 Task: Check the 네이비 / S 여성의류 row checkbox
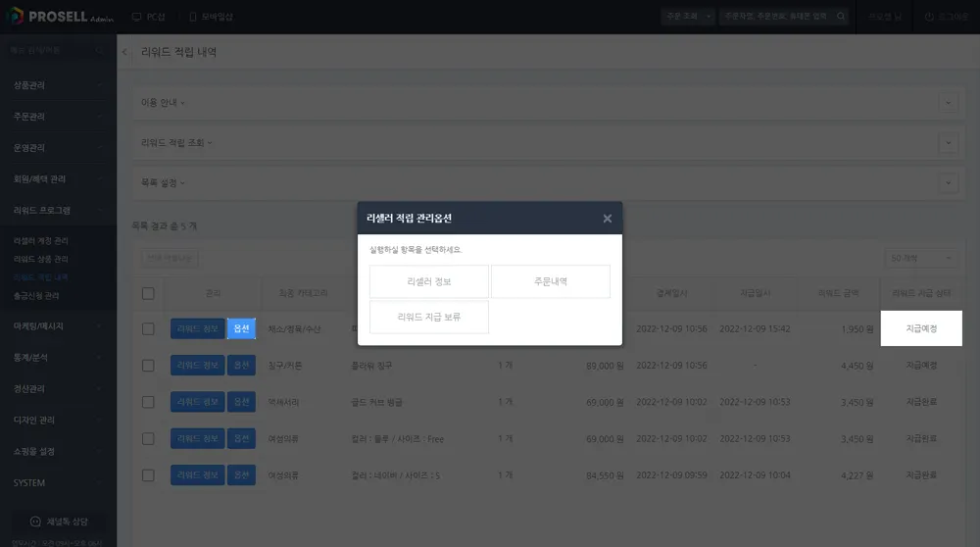click(x=148, y=475)
